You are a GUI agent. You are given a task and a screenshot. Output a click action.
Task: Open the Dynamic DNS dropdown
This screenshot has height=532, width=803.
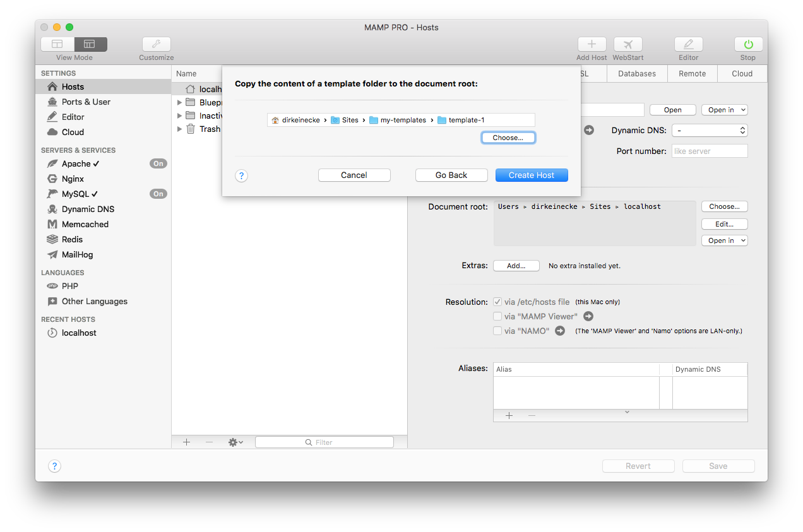click(x=710, y=131)
